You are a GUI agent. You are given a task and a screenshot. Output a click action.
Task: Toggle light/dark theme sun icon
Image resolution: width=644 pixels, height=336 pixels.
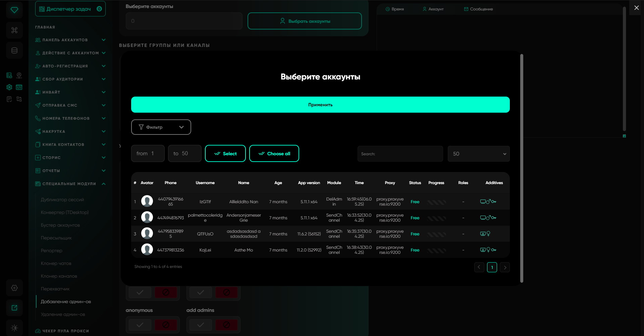(x=14, y=328)
